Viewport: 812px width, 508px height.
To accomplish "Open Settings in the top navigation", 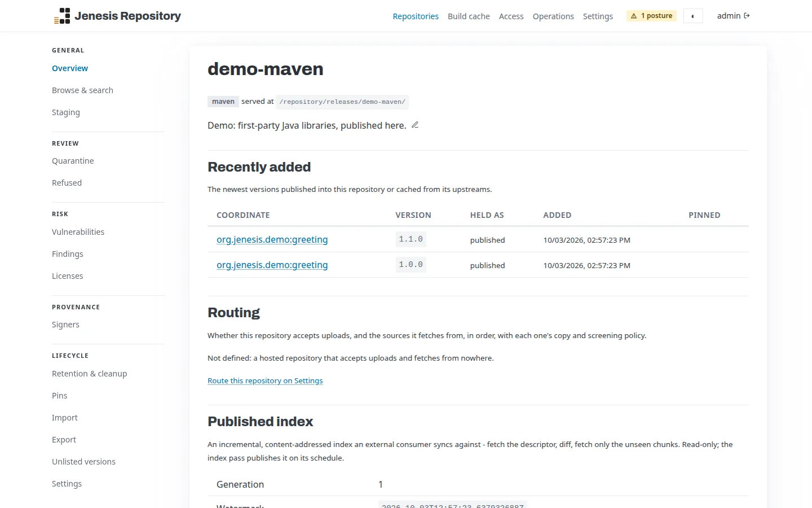I will 598,16.
